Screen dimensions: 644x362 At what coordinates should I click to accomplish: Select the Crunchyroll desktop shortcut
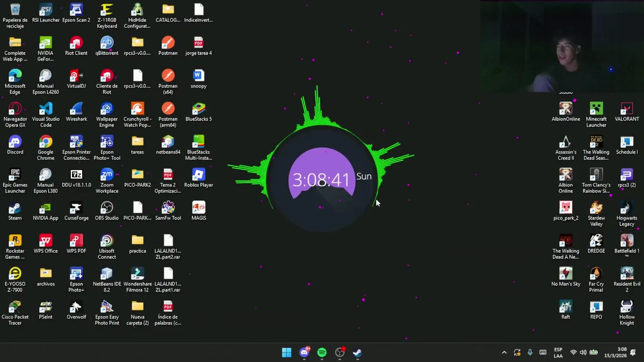[137, 115]
